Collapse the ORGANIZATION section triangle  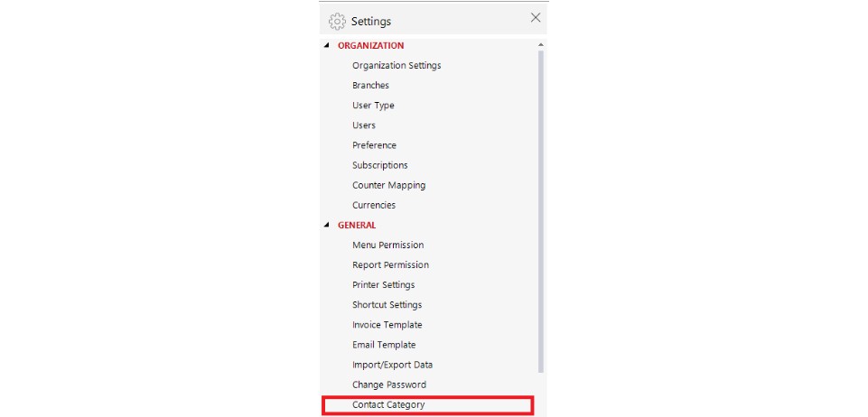tap(326, 45)
